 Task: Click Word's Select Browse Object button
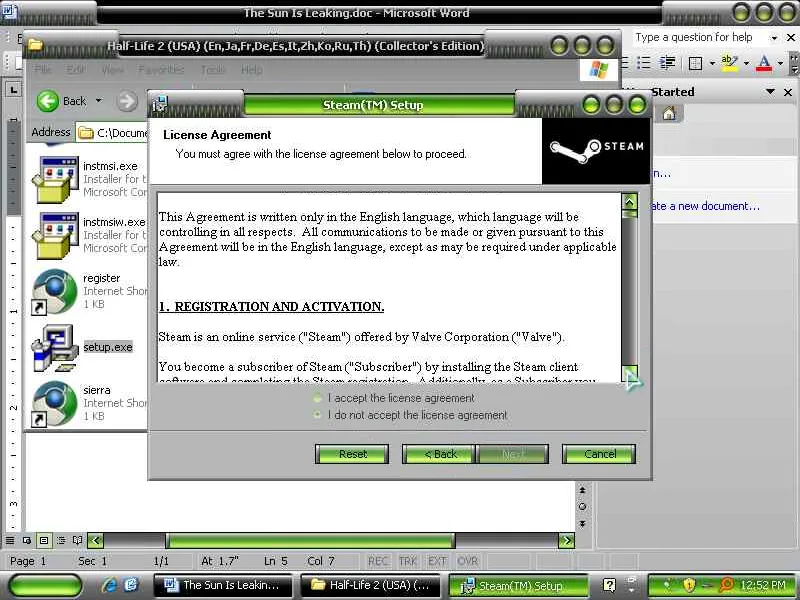(582, 507)
